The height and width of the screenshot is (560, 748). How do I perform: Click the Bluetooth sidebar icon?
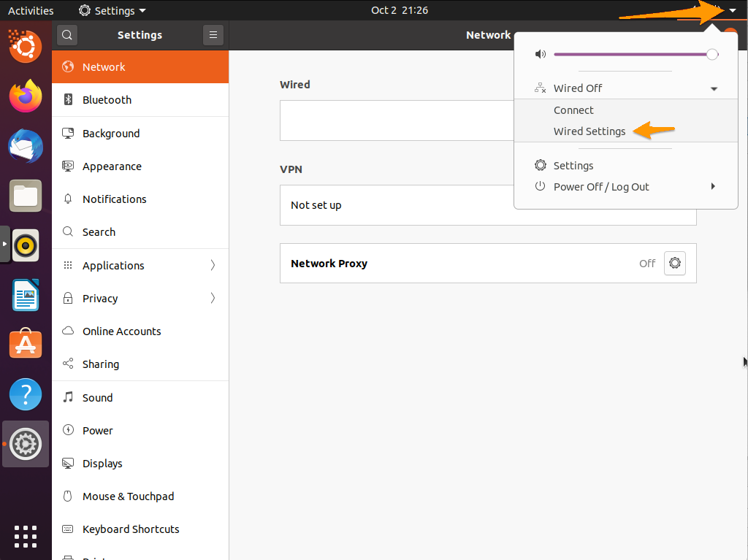point(68,100)
